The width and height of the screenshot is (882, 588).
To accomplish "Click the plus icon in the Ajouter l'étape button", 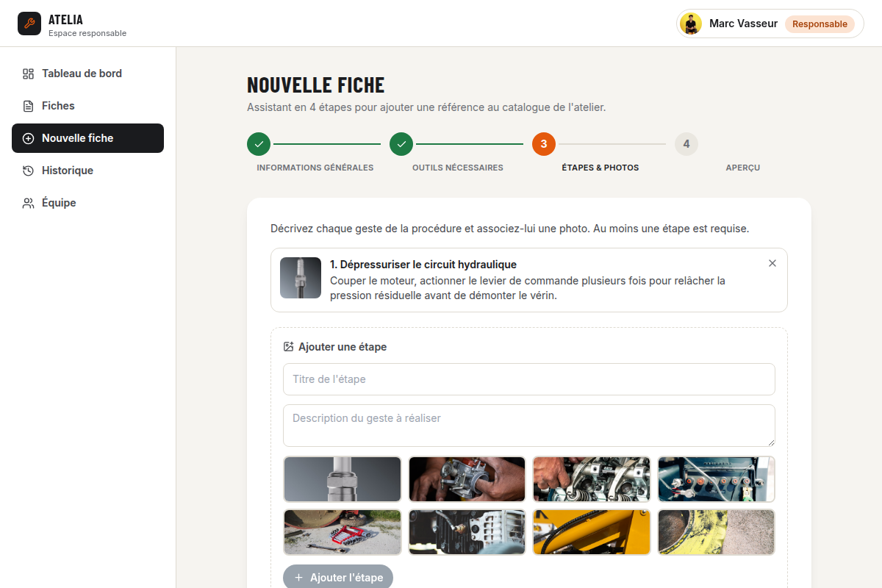I will 298,578.
